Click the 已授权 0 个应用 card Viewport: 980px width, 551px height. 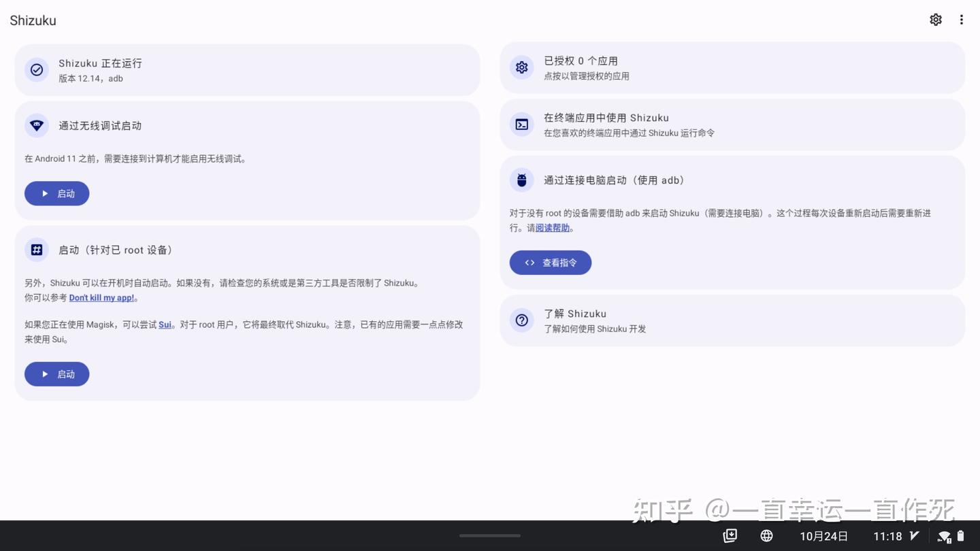[732, 67]
